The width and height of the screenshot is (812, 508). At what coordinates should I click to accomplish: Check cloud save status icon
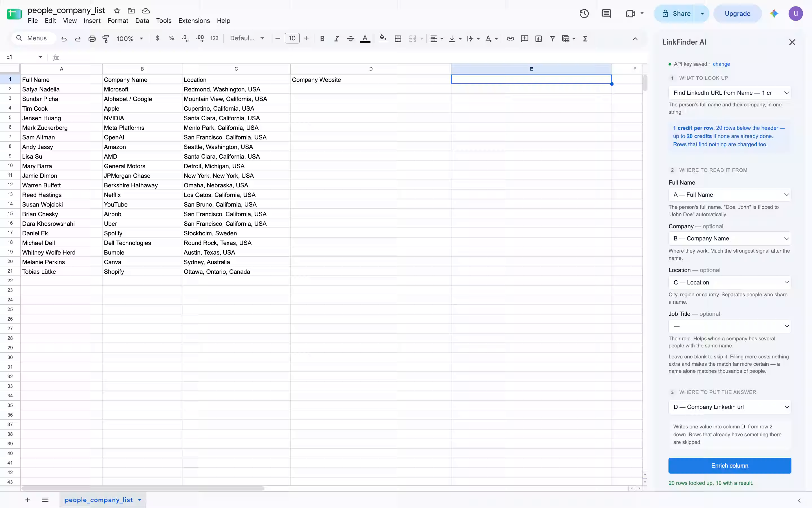145,11
